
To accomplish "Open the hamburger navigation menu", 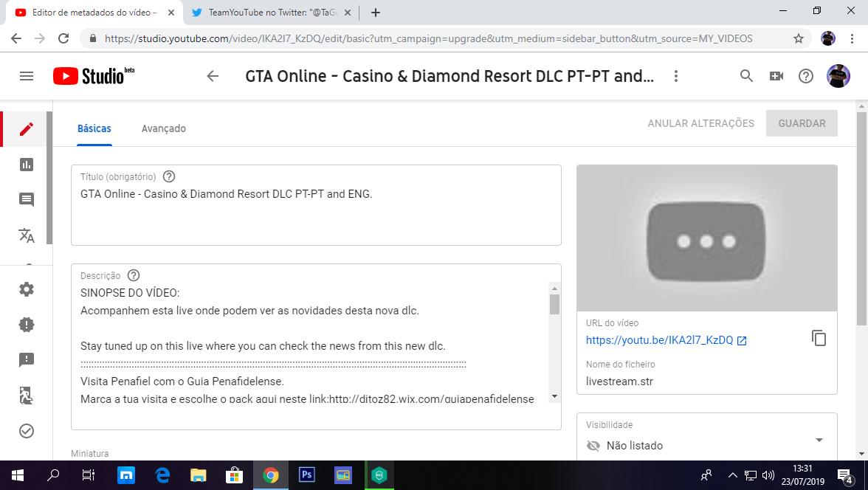I will click(x=27, y=76).
